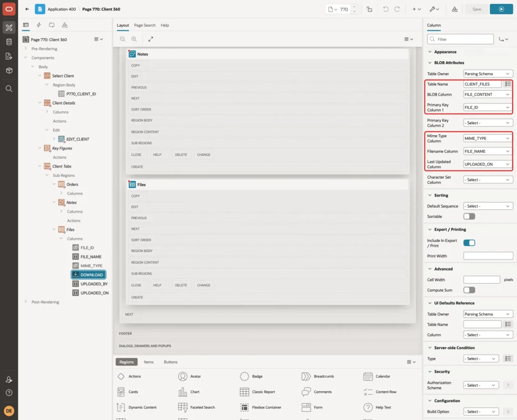Switch to the Dynamic Actions lightning icon
Image resolution: width=517 pixels, height=420 pixels.
pos(38,25)
